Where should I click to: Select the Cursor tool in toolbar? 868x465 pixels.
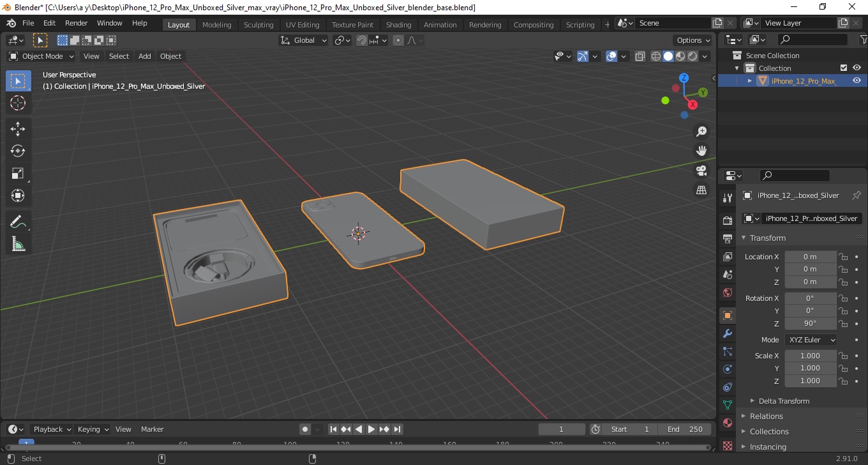click(x=18, y=103)
